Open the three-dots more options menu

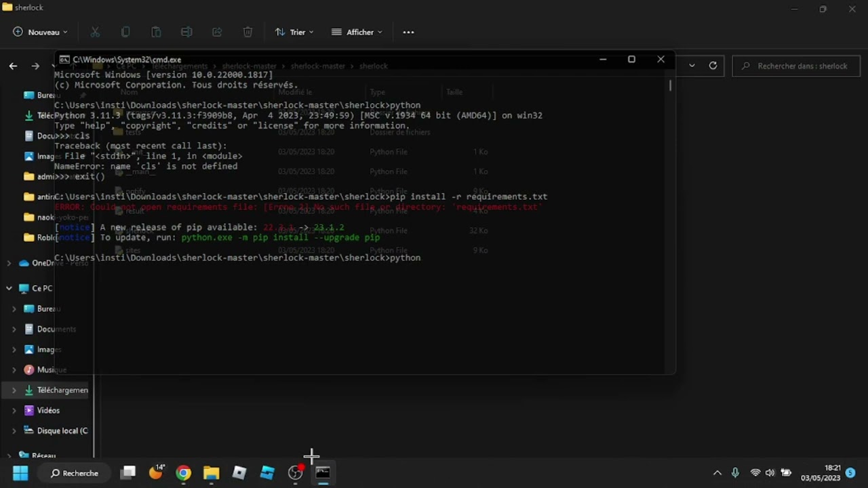pyautogui.click(x=408, y=32)
